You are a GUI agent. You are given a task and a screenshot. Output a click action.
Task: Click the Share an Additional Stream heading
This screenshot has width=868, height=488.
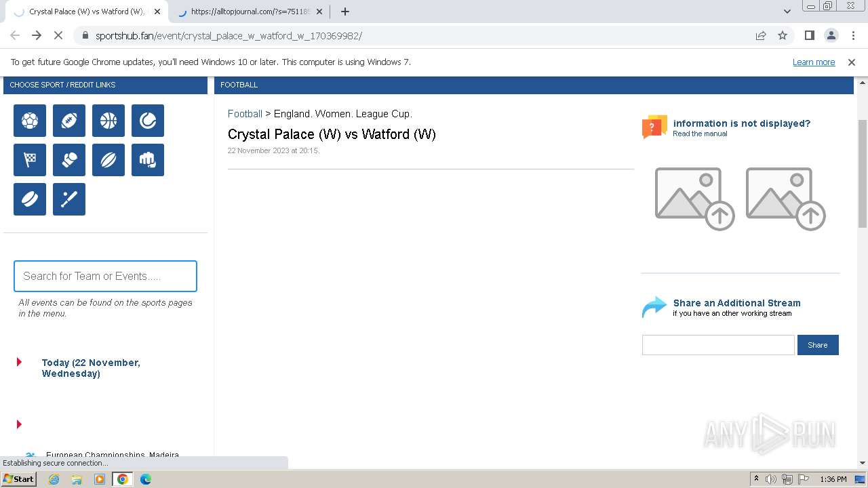(736, 303)
